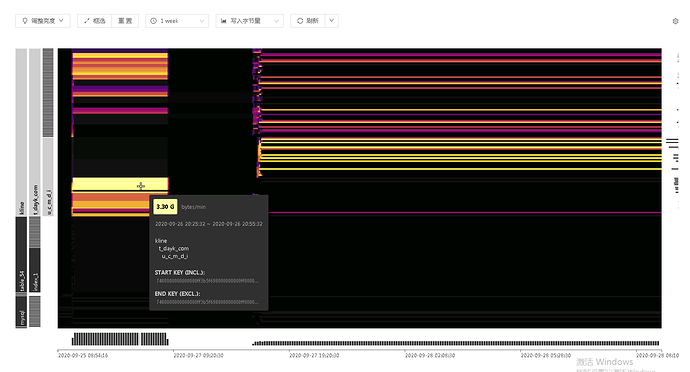Click the 3.30 G value badge in tooltip
This screenshot has width=690, height=372.
click(165, 206)
